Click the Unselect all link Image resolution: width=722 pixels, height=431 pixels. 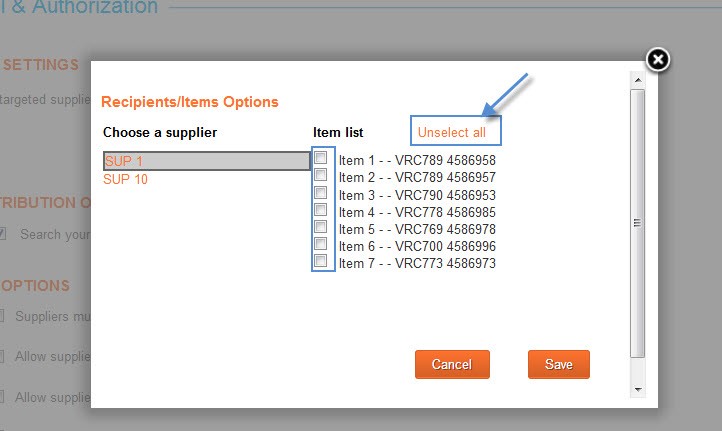[451, 132]
